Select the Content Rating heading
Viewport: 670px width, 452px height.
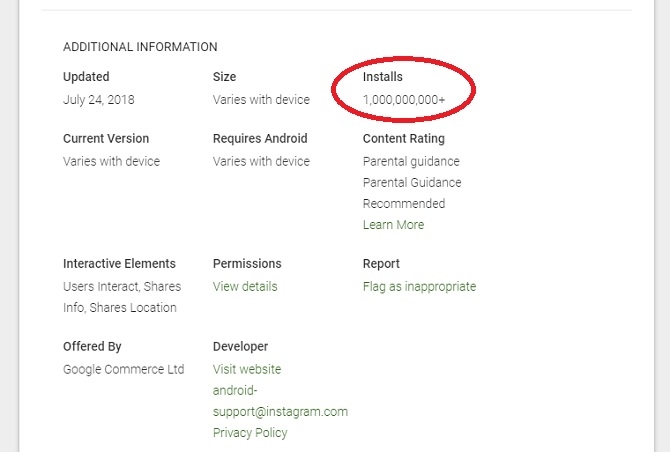click(x=404, y=139)
